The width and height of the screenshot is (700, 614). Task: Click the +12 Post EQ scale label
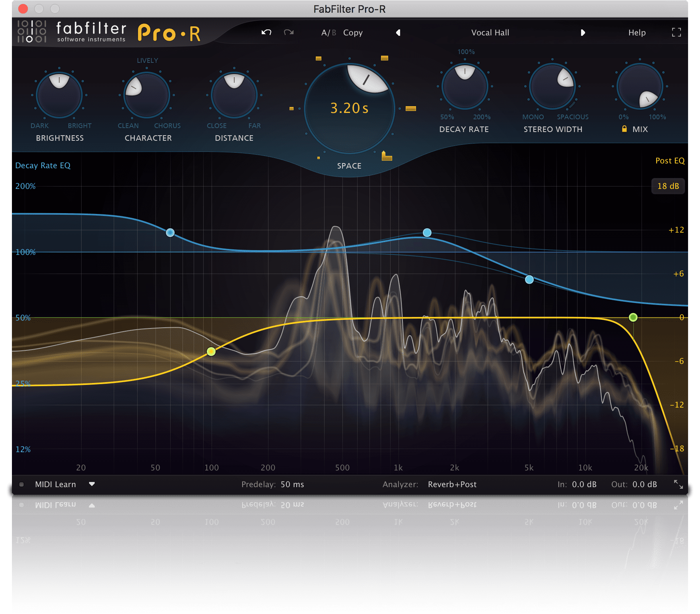[x=676, y=230]
